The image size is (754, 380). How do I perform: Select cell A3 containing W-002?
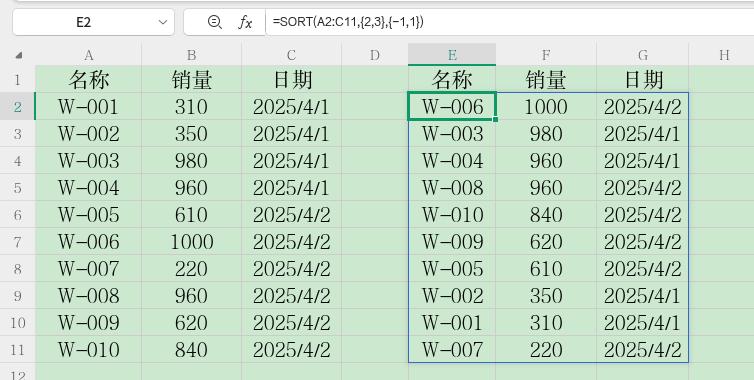tap(88, 133)
